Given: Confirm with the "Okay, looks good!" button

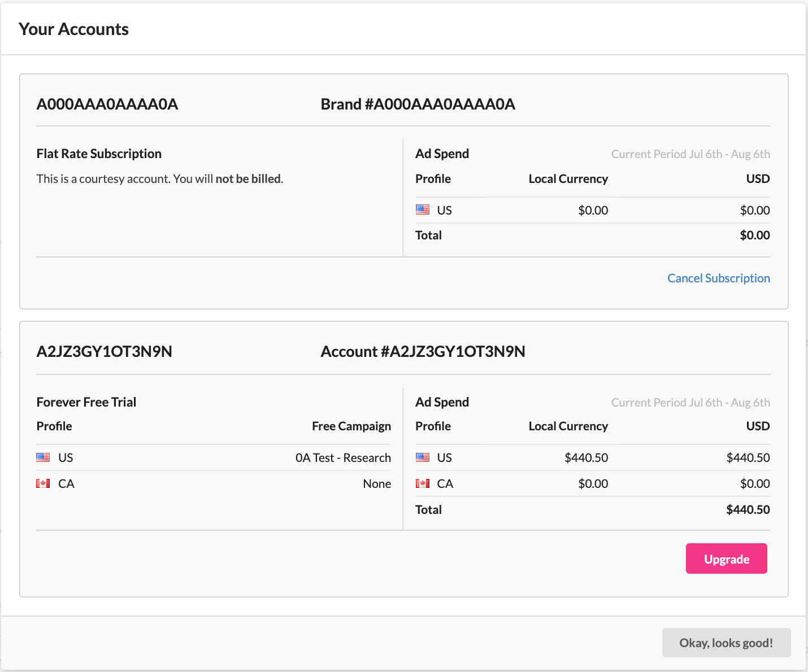Looking at the screenshot, I should click(726, 643).
